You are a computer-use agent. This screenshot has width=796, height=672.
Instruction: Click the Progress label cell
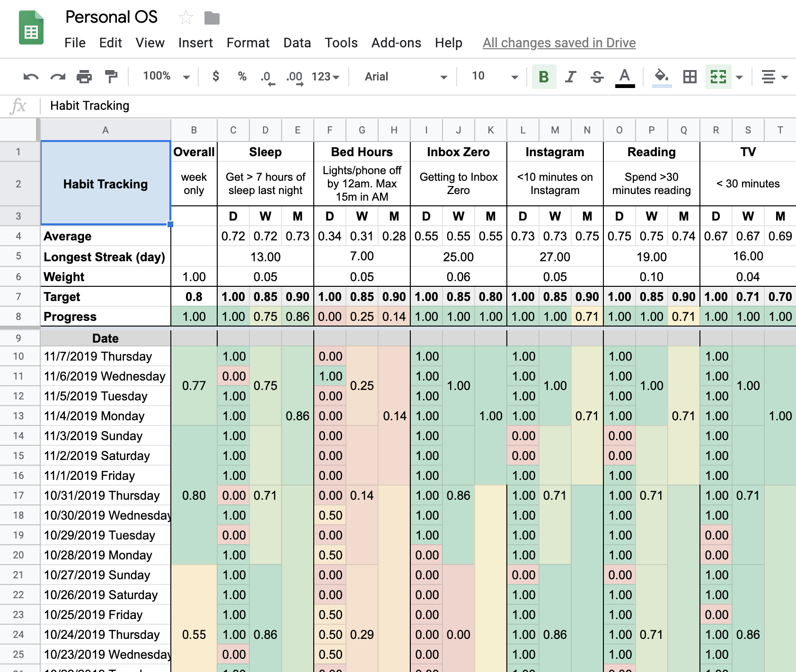tap(106, 317)
